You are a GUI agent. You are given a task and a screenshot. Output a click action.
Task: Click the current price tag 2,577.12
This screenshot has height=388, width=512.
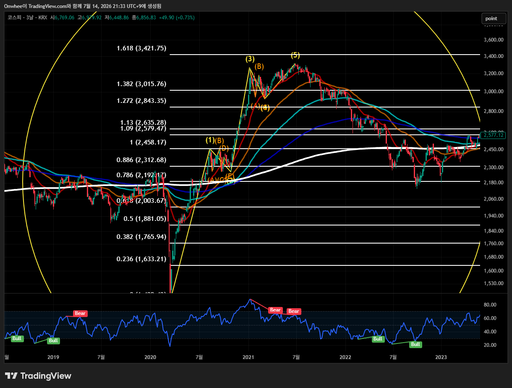[x=494, y=135]
